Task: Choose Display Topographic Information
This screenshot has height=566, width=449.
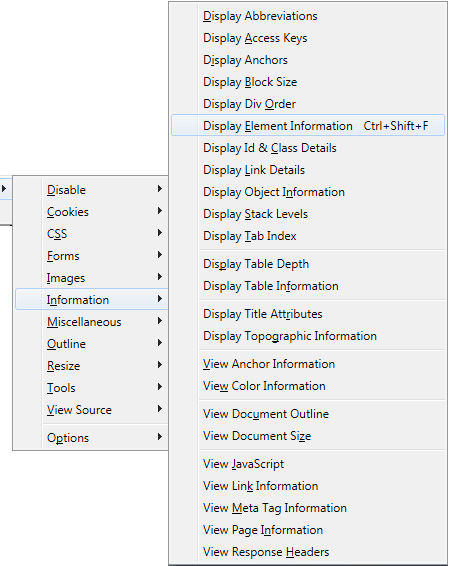Action: coord(308,336)
